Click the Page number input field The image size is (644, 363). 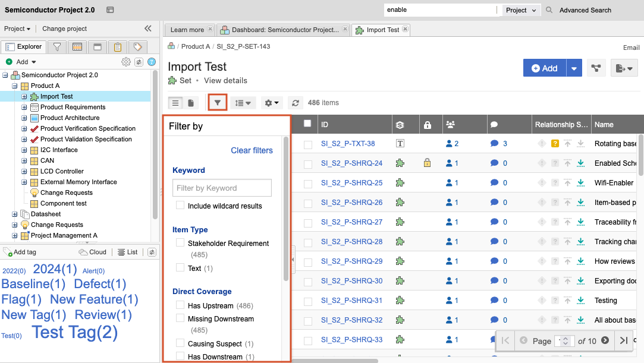coord(561,340)
